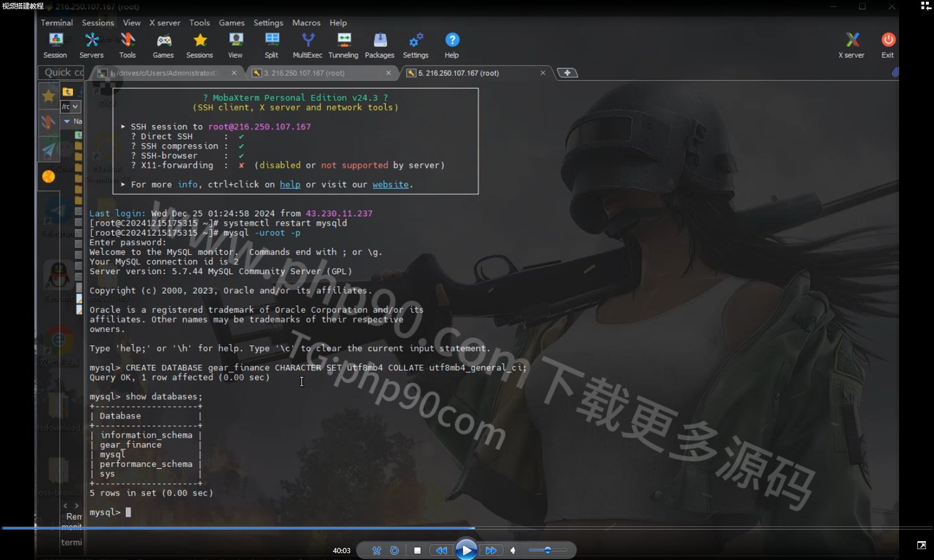Open the Sessions menu
The image size is (934, 560).
point(98,23)
